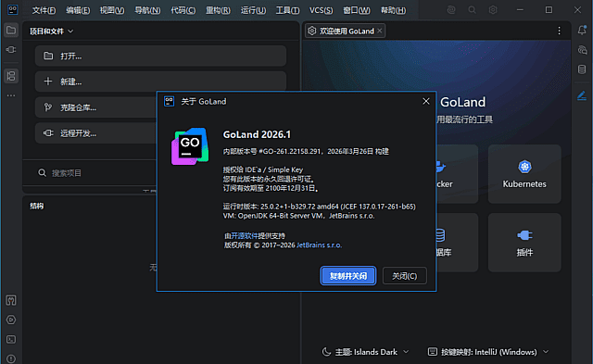Click the GoLand app icon in title bar

[12, 9]
